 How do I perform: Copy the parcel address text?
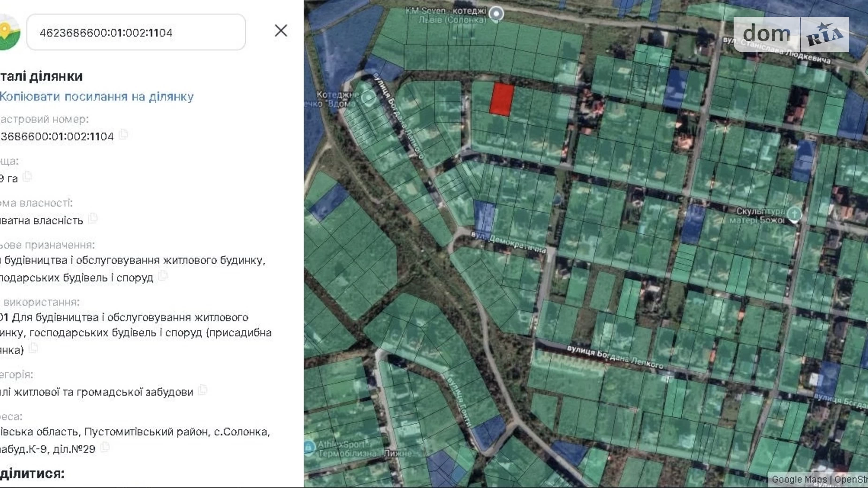tap(105, 448)
